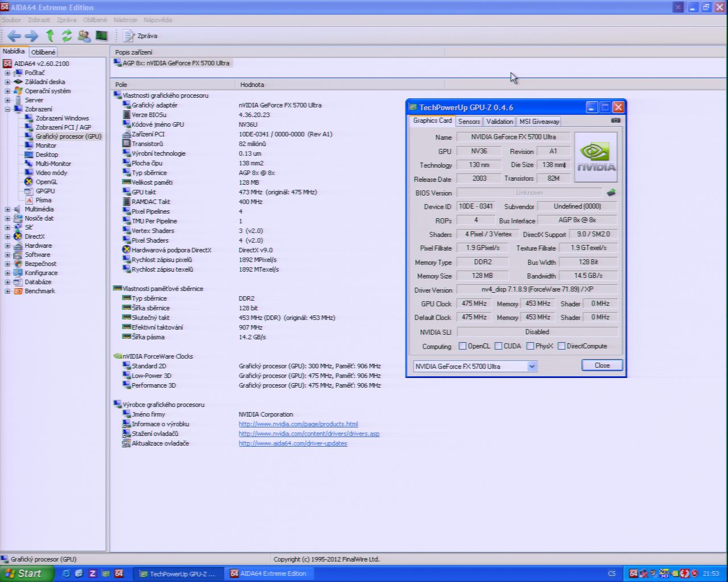Click the green monitor graph toolbar icon

(x=102, y=36)
